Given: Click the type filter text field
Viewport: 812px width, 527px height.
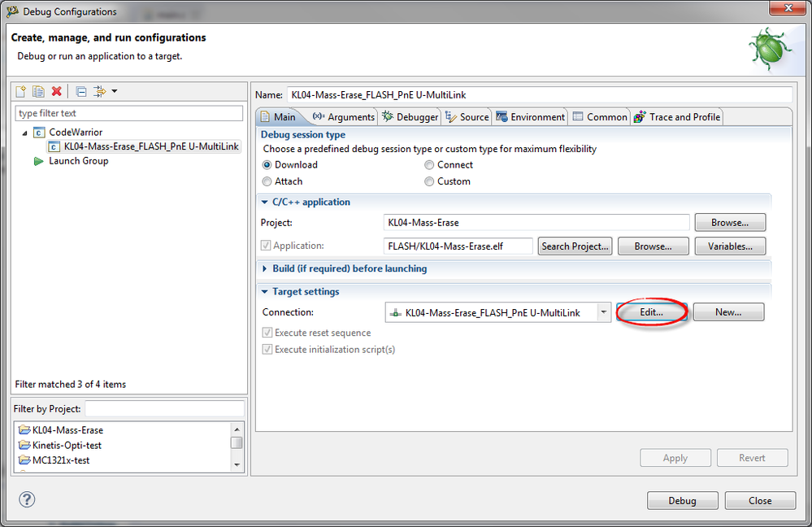Looking at the screenshot, I should [129, 113].
